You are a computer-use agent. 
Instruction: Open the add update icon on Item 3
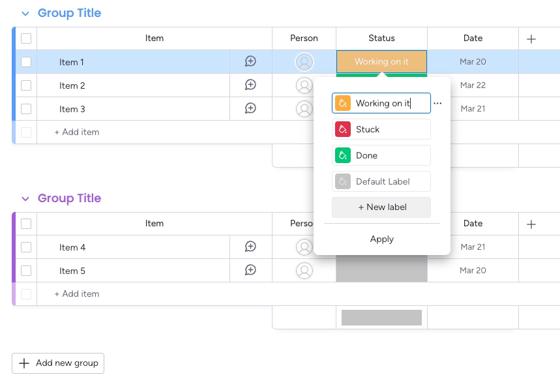coord(250,109)
